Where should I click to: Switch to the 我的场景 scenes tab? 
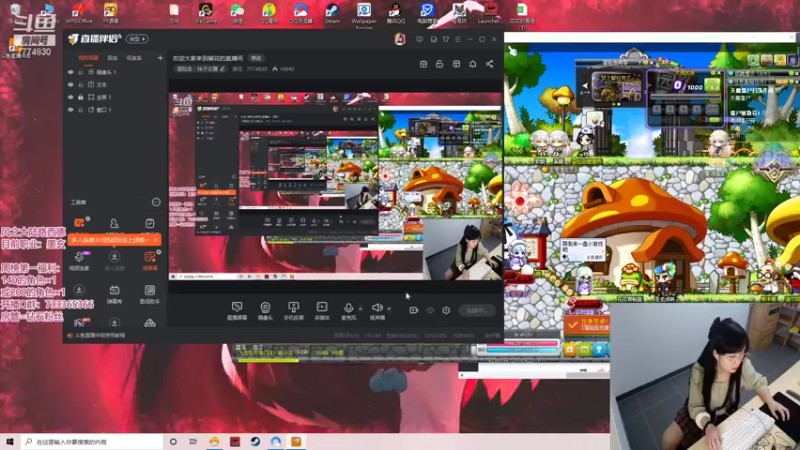point(88,58)
